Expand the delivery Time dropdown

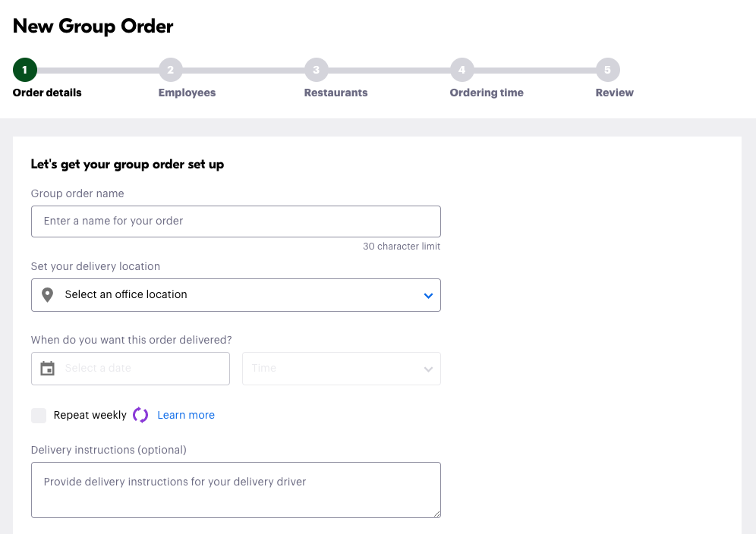341,369
